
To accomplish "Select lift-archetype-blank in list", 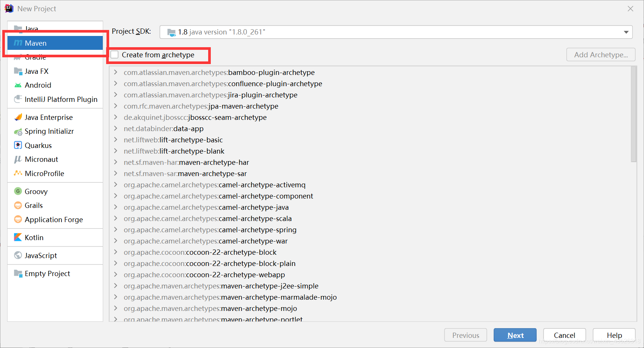I will coord(174,151).
